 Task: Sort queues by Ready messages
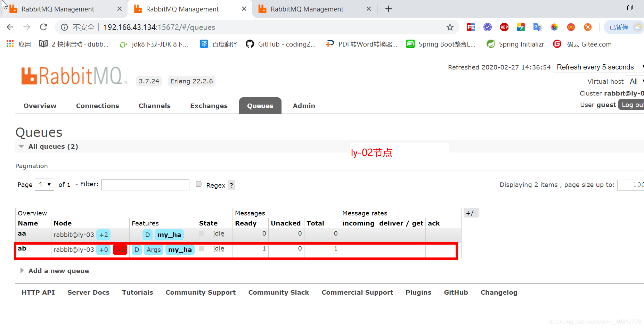(x=246, y=223)
